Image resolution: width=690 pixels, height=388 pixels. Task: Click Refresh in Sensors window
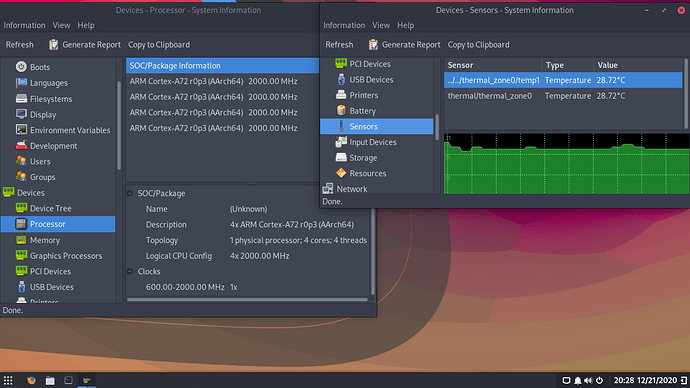pos(339,44)
